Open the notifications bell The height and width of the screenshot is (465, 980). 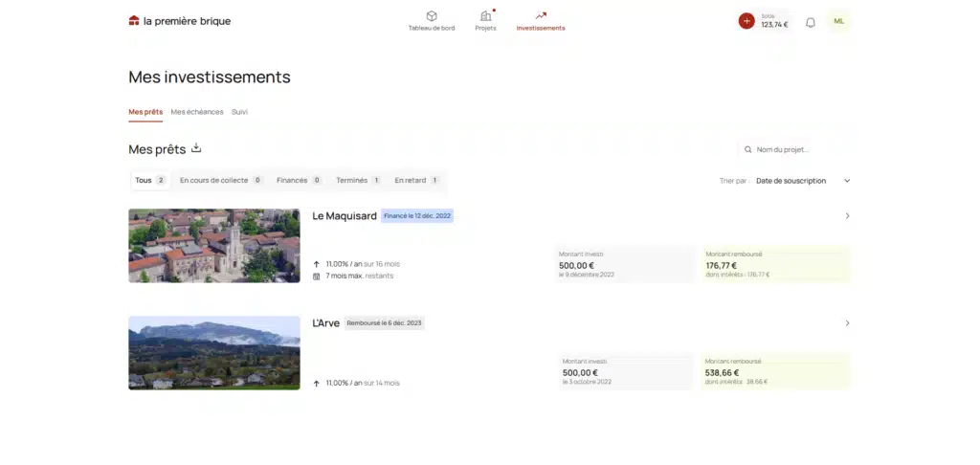point(811,22)
